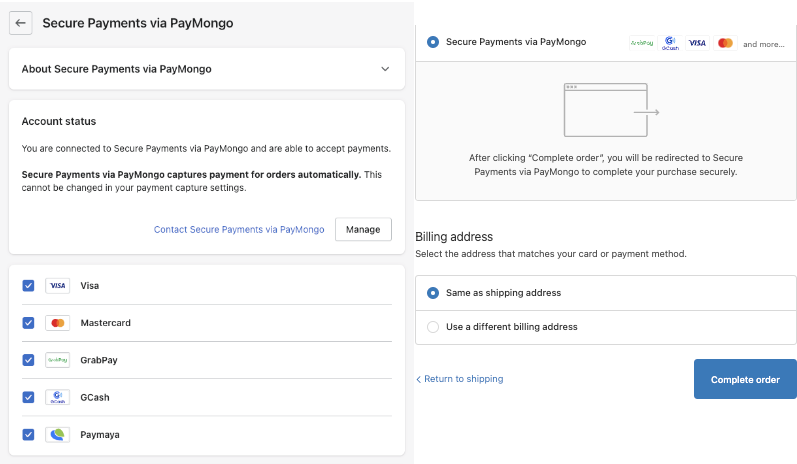
Task: Click the Mastercard icon in checkout header
Action: [x=725, y=43]
